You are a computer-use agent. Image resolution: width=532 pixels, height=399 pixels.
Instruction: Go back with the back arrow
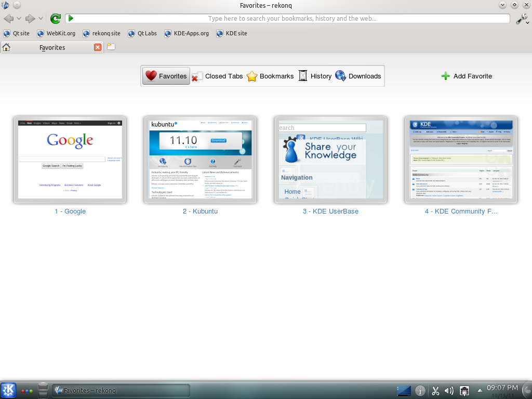tap(8, 18)
